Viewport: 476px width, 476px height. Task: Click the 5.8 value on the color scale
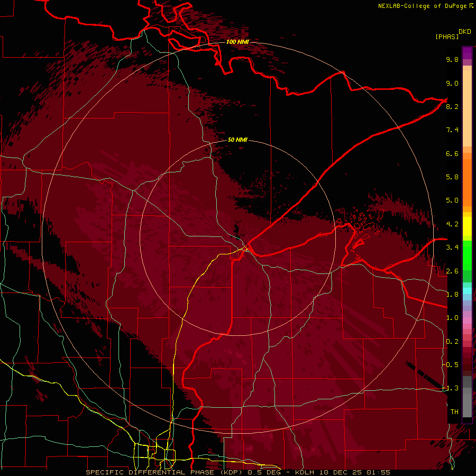pos(452,177)
